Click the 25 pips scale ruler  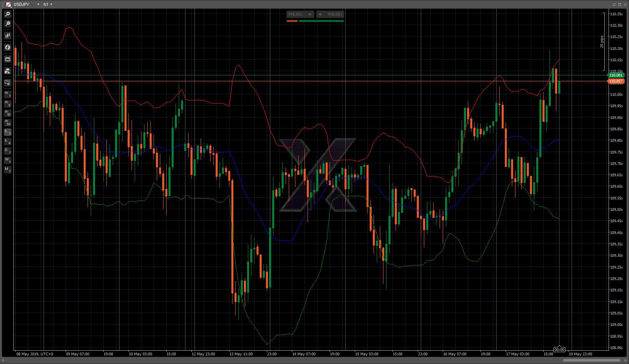[603, 42]
